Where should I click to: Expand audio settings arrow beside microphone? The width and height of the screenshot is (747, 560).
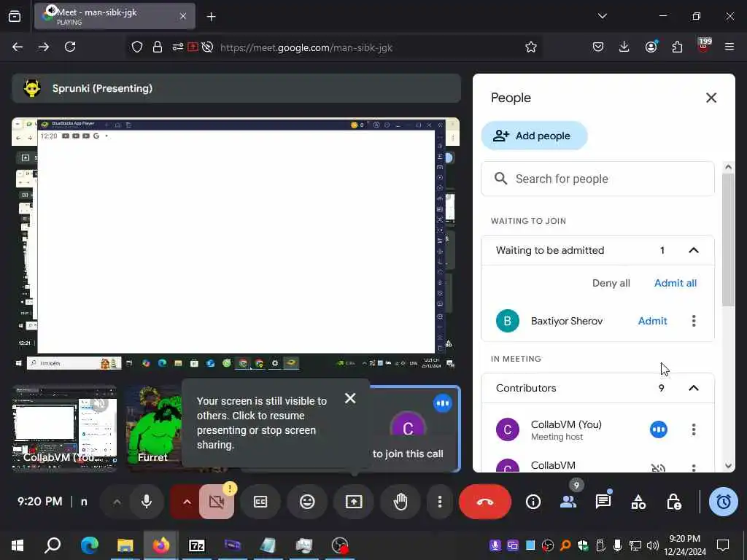click(x=117, y=502)
